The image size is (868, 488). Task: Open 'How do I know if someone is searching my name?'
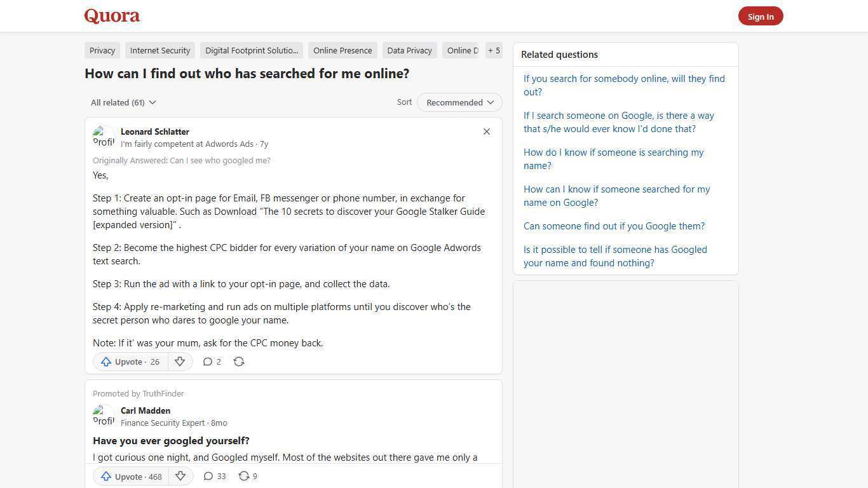[x=613, y=159]
